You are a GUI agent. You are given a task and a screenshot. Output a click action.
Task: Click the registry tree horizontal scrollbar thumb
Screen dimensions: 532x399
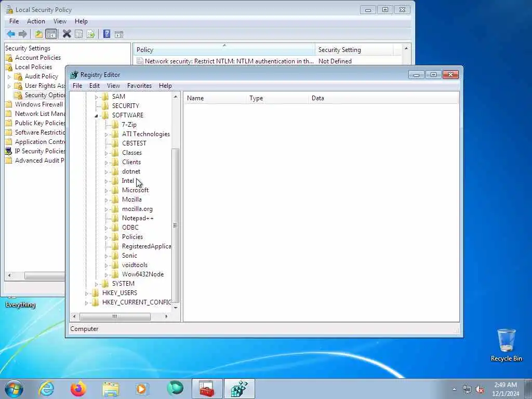pos(115,316)
